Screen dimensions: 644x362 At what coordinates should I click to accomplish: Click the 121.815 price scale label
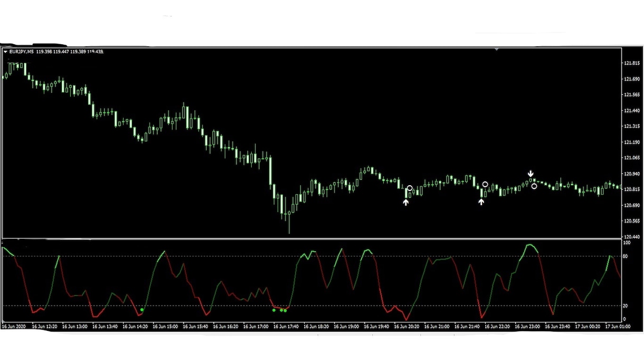tap(632, 63)
